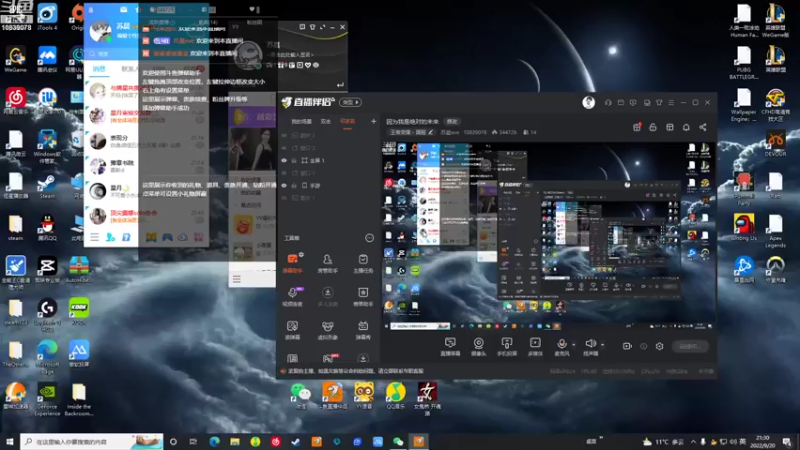
Task: Click the layout icon beside the bell
Action: (x=669, y=127)
